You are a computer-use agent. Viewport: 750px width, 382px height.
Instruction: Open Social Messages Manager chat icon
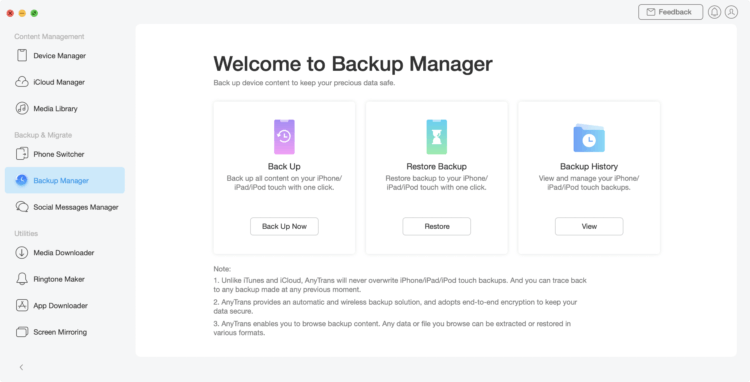(22, 207)
